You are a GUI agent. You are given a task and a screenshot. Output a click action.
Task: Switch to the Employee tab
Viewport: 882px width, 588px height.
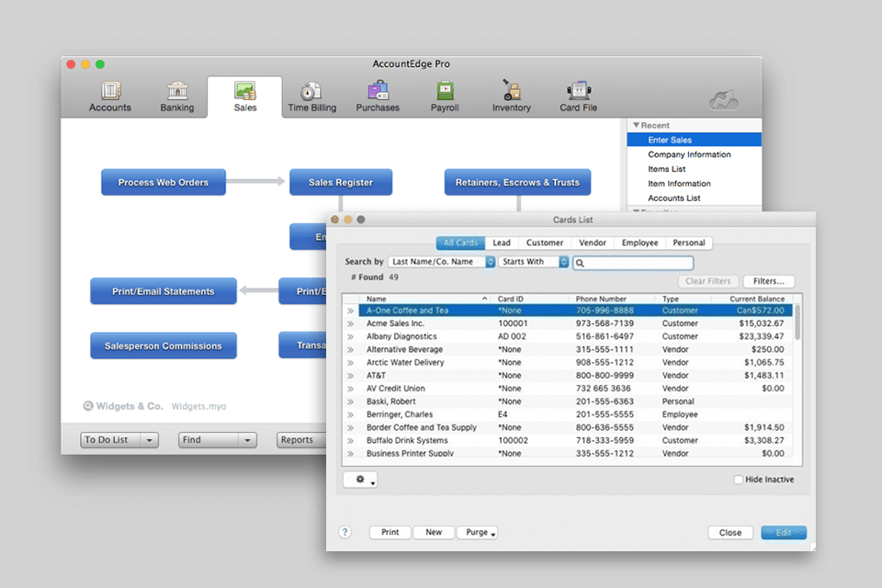pos(639,243)
